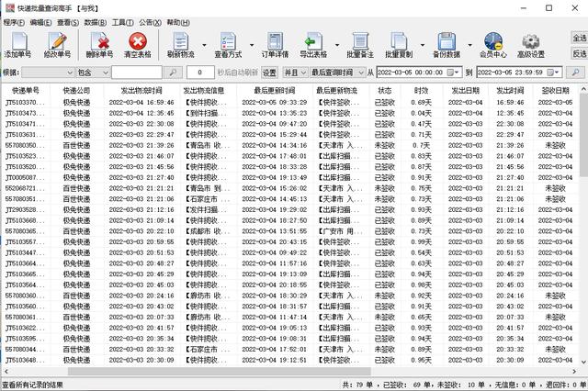Open the 查看(S) menu

[x=68, y=22]
